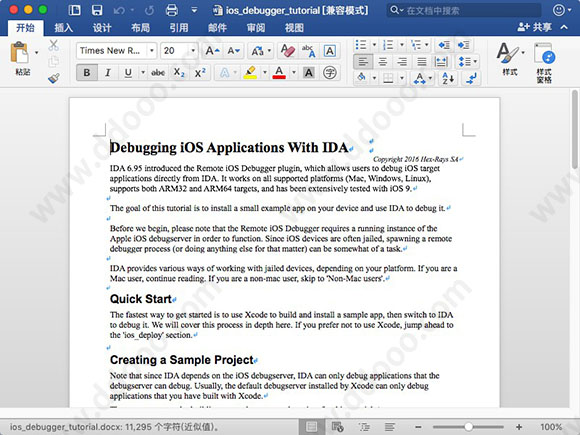Click the Cut scissors icon
Viewport: 580px width, 435px height.
[54, 45]
